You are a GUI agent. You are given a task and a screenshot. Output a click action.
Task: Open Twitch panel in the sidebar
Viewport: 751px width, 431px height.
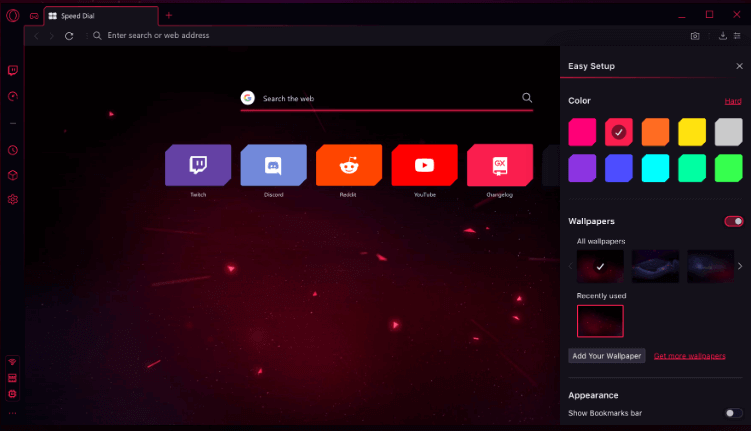pos(13,71)
